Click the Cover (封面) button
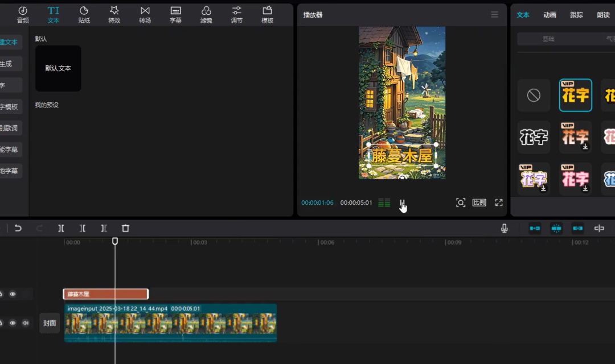Viewport: 615px width, 364px height. 50,323
